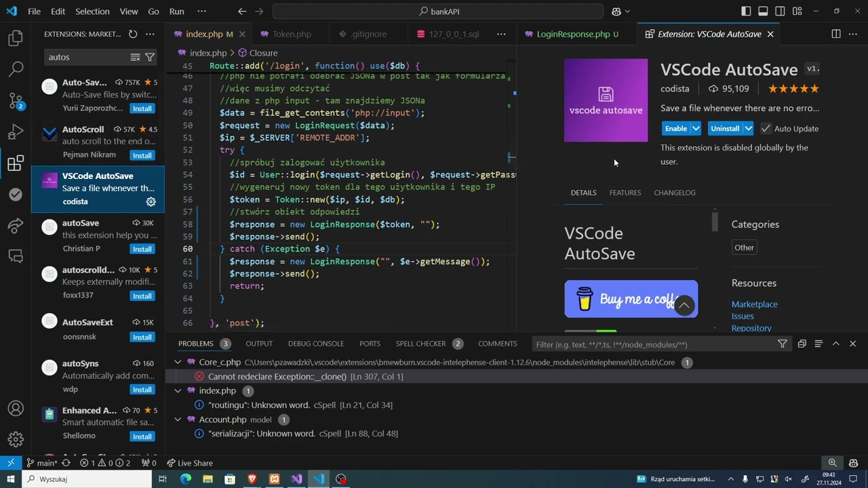Open the Manage gear menu
868x488 pixels.
(x=16, y=440)
